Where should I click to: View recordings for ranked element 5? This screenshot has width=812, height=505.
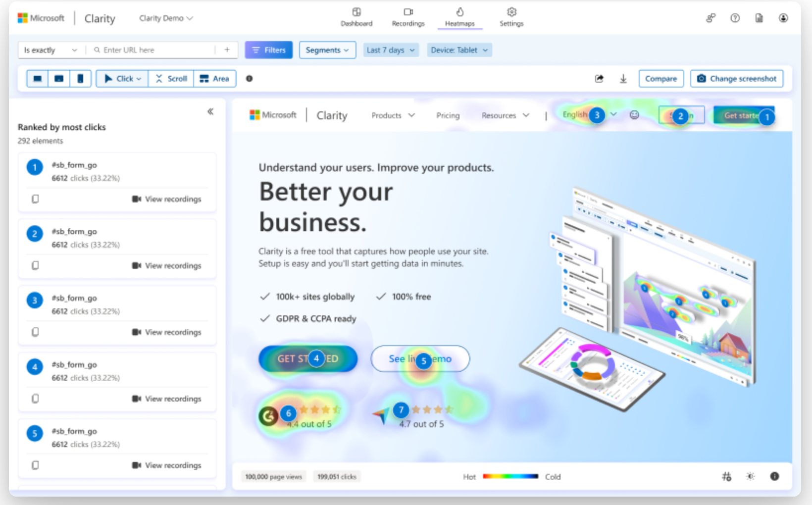167,465
